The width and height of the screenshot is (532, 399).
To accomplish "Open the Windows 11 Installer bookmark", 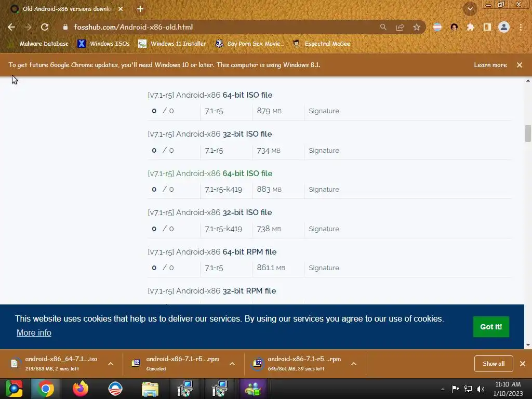I will [x=172, y=44].
